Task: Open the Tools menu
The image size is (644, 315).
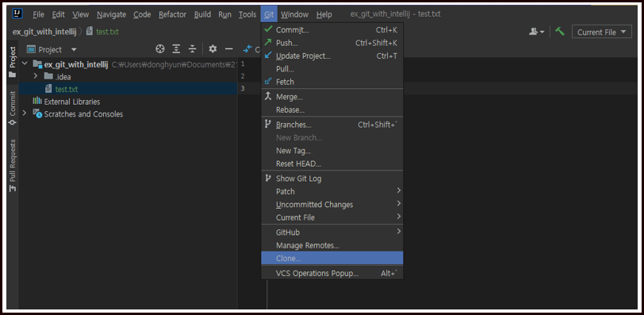Action: click(x=247, y=14)
